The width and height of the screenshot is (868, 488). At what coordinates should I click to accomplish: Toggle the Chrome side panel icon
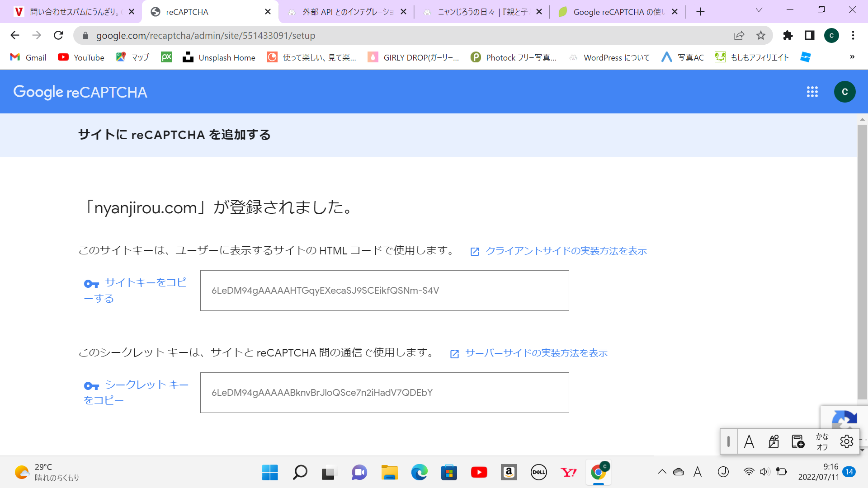click(810, 35)
